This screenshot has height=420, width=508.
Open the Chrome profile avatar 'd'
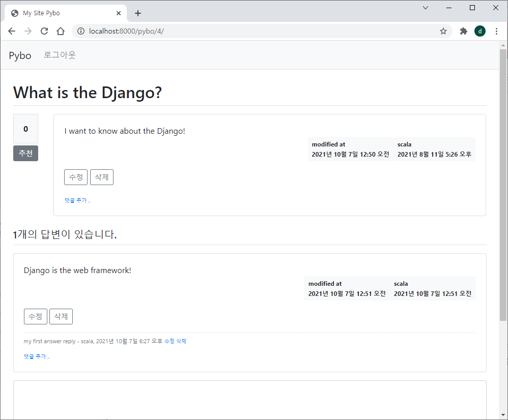click(480, 31)
